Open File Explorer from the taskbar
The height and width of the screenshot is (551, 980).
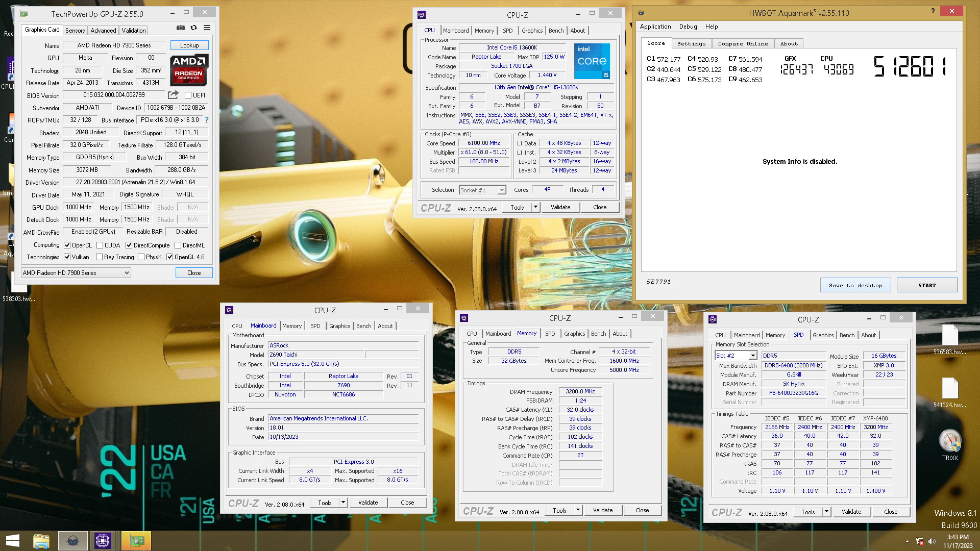tap(41, 541)
